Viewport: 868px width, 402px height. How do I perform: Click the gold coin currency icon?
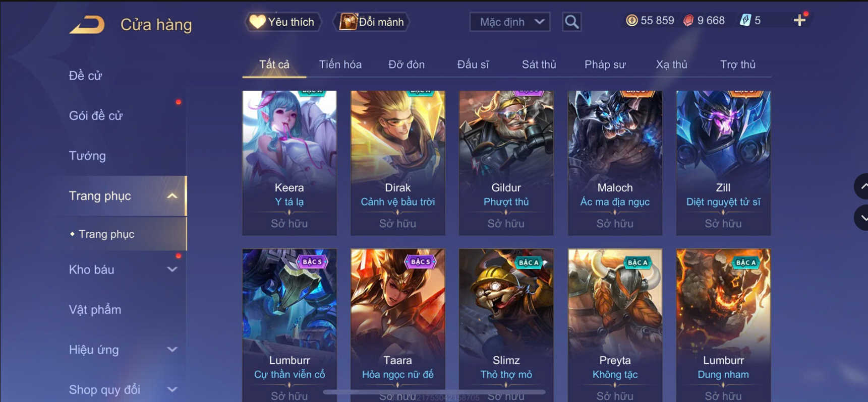click(631, 20)
